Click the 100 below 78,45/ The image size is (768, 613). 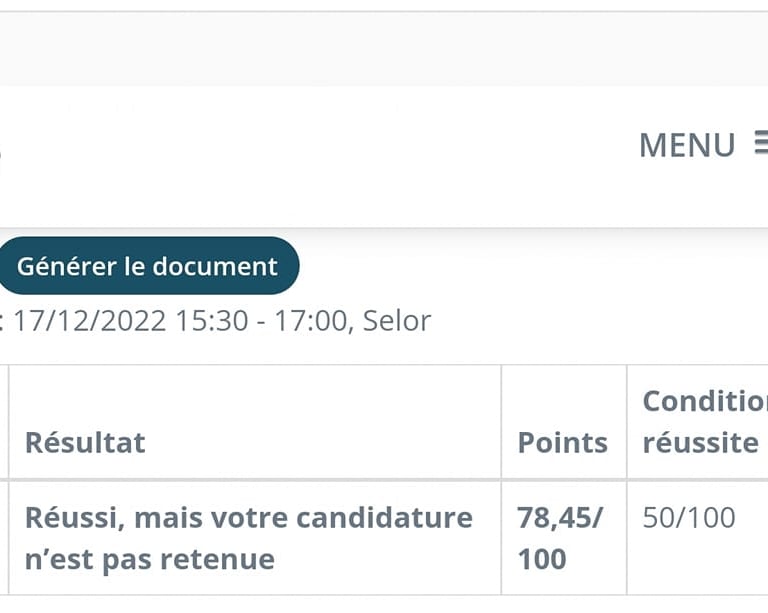point(541,559)
